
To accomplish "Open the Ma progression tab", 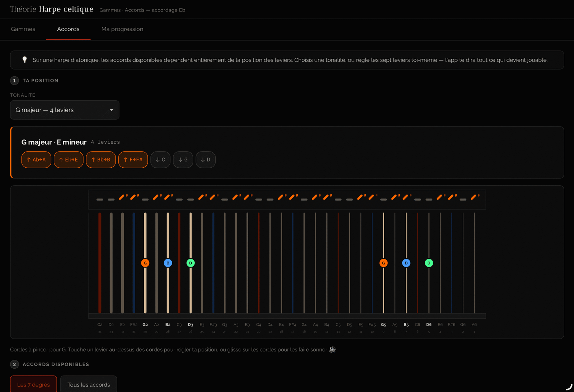I will coord(122,29).
